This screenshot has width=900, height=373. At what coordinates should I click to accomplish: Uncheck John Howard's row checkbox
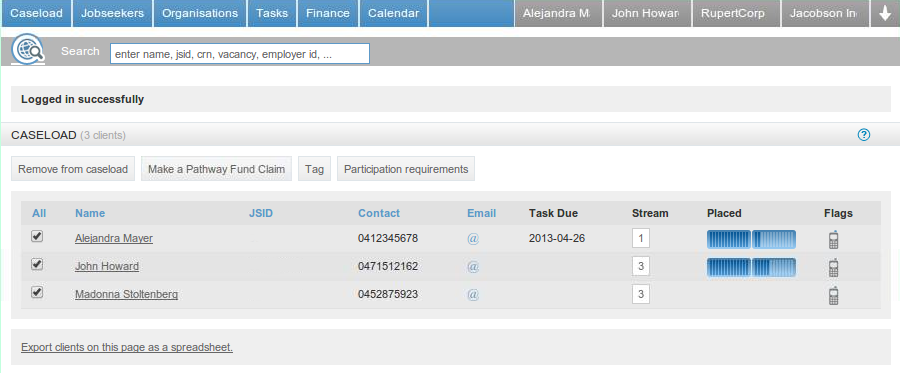tap(37, 264)
